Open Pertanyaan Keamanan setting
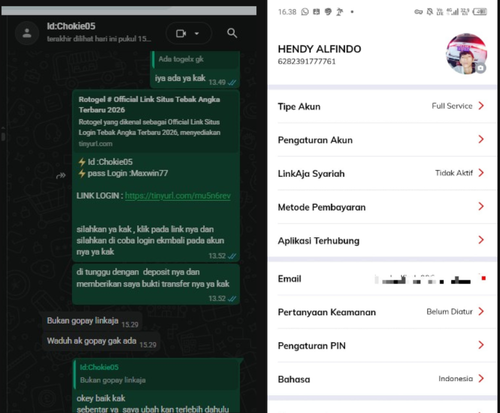 click(382, 312)
